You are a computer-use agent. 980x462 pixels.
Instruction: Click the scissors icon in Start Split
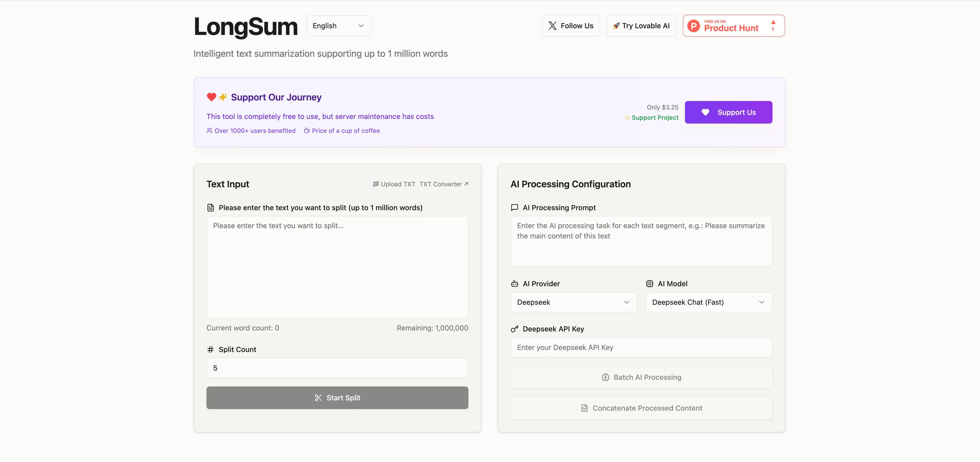coord(318,398)
